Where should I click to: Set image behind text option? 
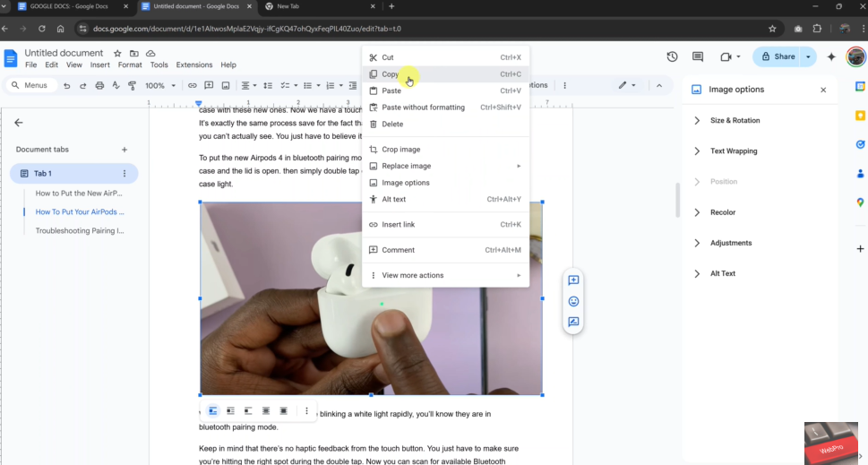pyautogui.click(x=266, y=410)
